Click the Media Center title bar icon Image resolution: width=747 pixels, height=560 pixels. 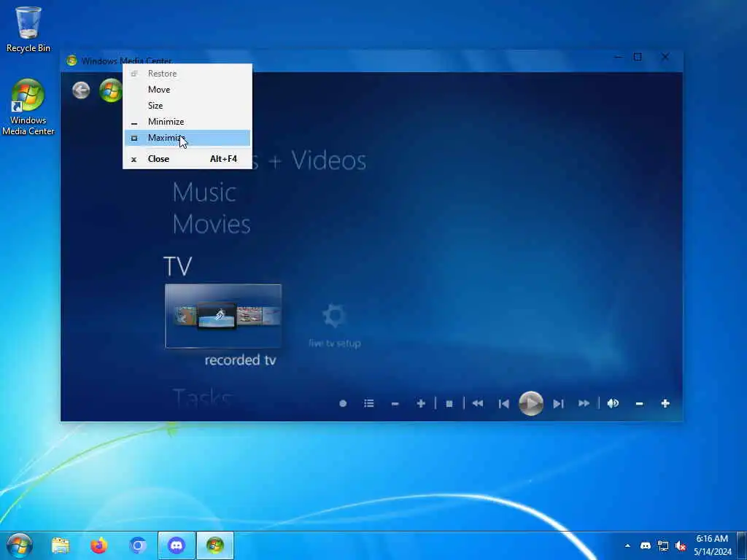[x=72, y=61]
